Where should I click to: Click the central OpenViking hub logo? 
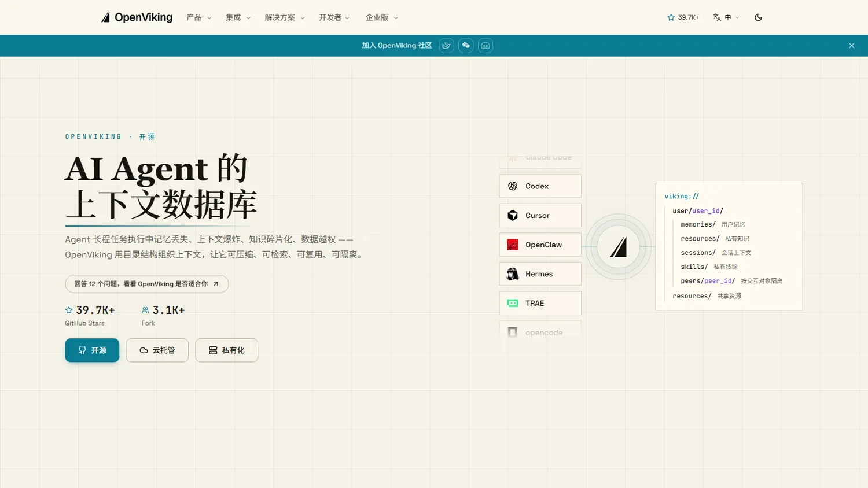(619, 247)
